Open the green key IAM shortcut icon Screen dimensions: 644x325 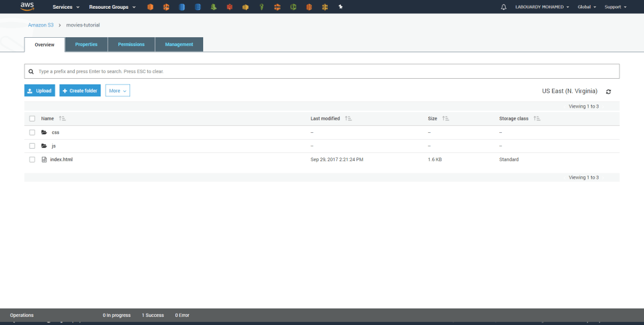(261, 7)
